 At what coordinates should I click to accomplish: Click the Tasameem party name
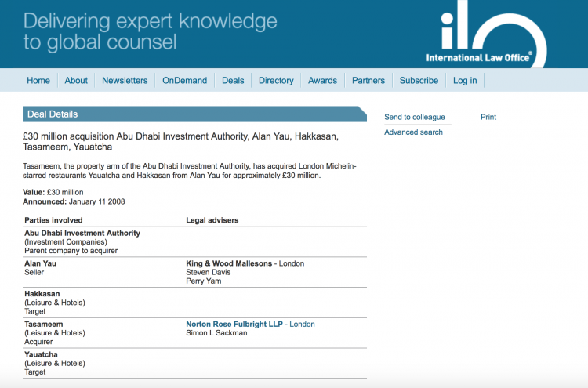pos(43,324)
